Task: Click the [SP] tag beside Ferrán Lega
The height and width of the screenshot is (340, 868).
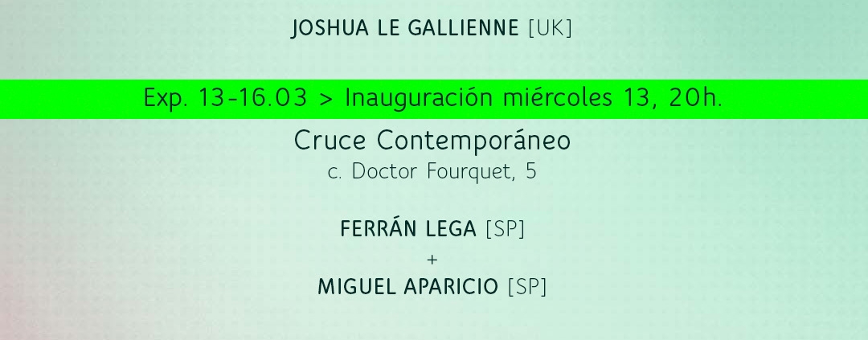Action: (x=505, y=230)
